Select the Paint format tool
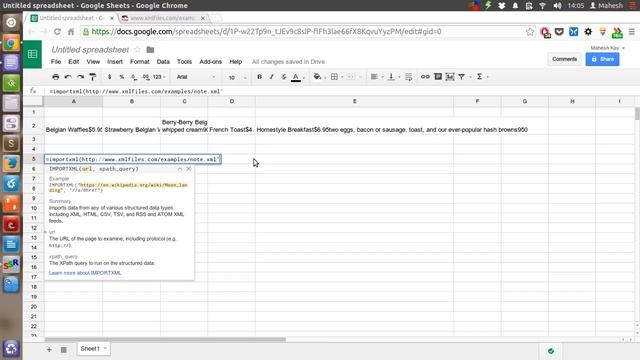The width and height of the screenshot is (640, 360). click(x=93, y=77)
